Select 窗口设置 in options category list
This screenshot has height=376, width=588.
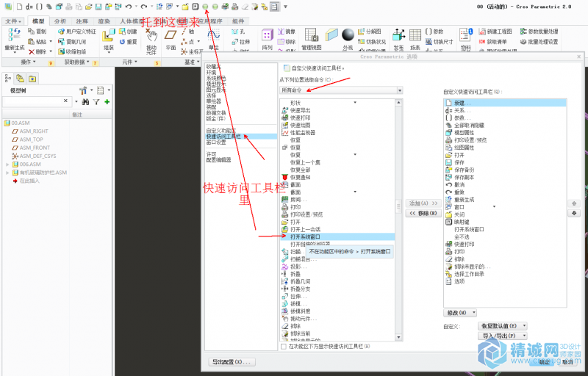[216, 142]
